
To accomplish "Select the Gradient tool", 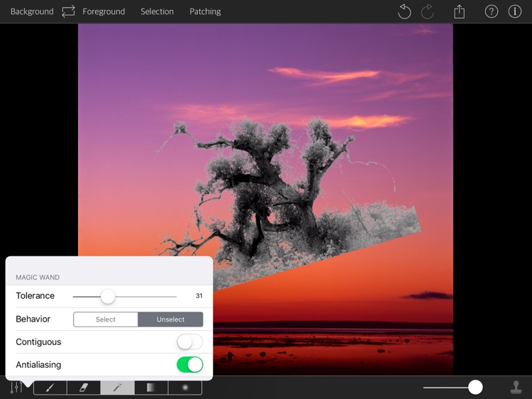I will point(151,388).
